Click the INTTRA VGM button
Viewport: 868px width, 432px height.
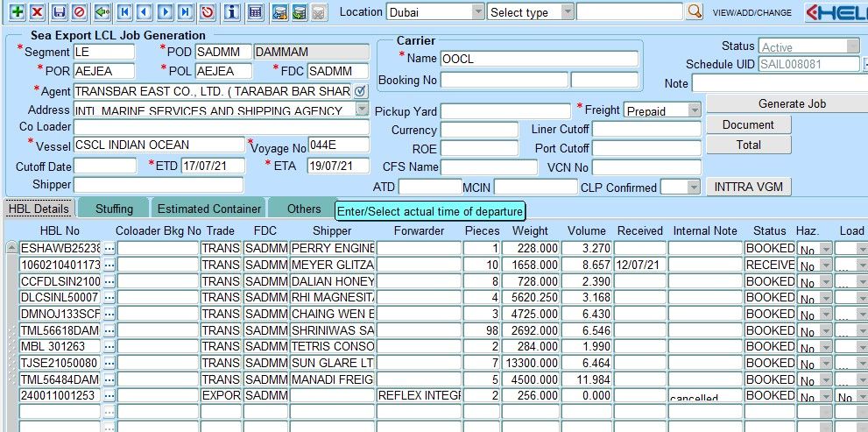(748, 187)
